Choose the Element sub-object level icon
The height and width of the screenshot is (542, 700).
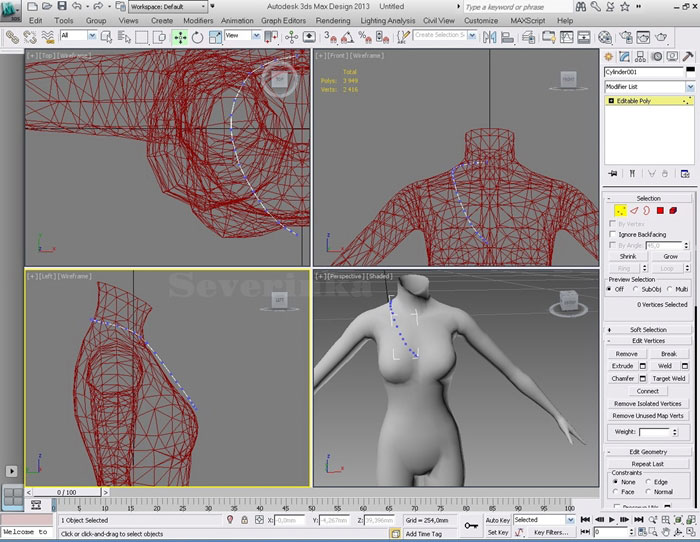coord(673,211)
